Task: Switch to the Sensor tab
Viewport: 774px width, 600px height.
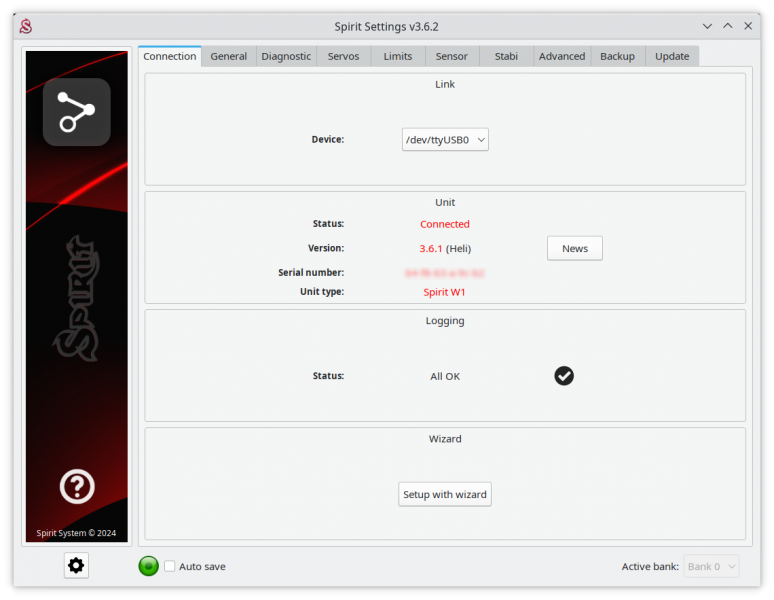Action: (x=451, y=56)
